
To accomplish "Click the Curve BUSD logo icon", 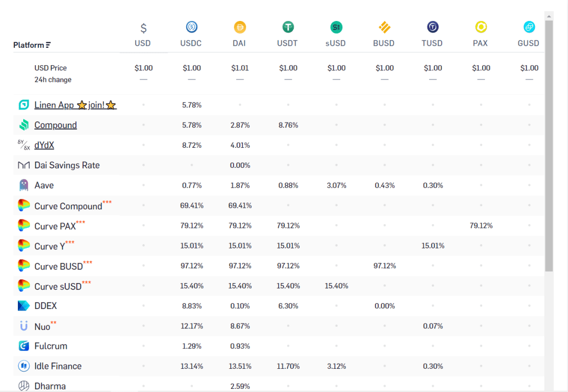I will pos(24,266).
